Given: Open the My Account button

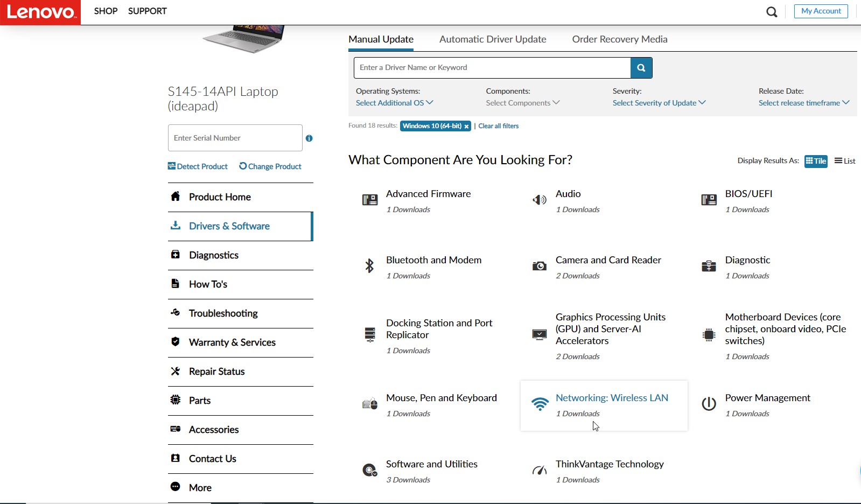Looking at the screenshot, I should [x=821, y=11].
